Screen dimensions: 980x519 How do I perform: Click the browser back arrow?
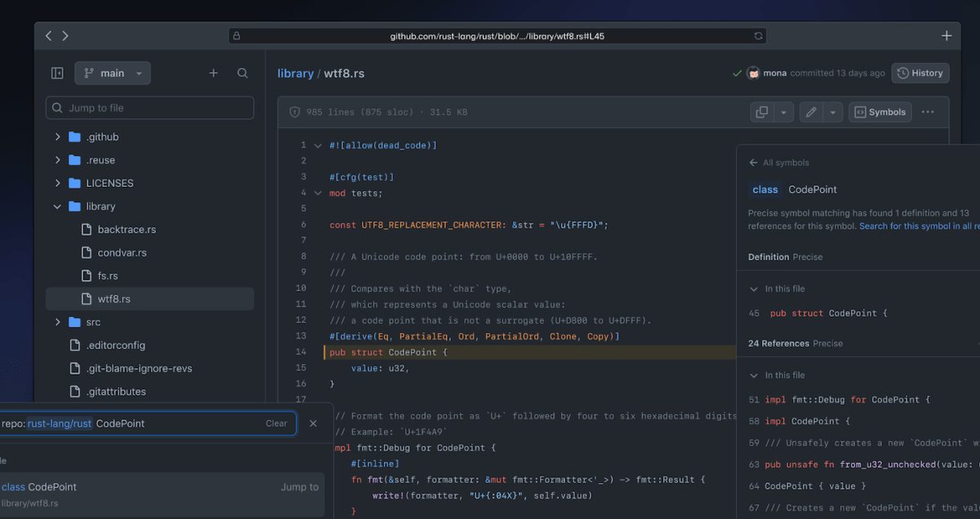[x=47, y=35]
